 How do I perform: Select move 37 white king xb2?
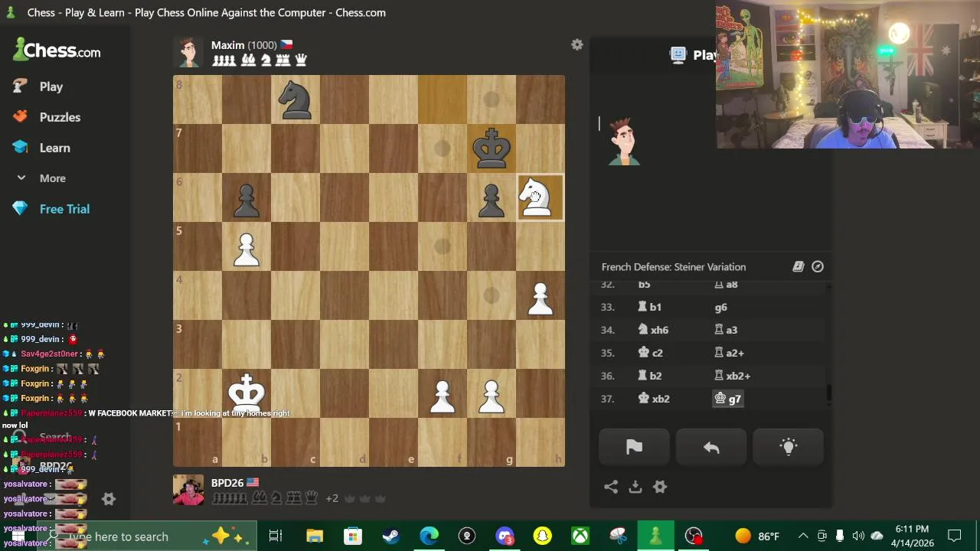[x=654, y=399]
